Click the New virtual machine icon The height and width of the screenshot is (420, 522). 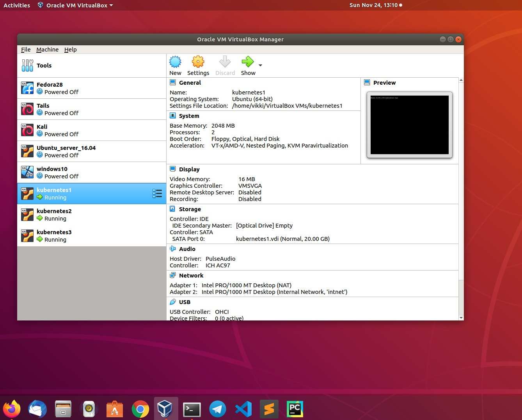(x=175, y=62)
